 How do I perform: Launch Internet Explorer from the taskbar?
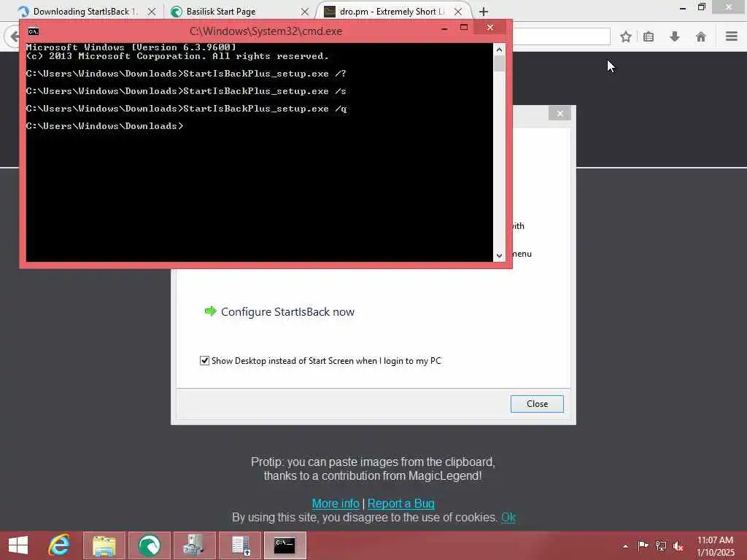tap(59, 545)
